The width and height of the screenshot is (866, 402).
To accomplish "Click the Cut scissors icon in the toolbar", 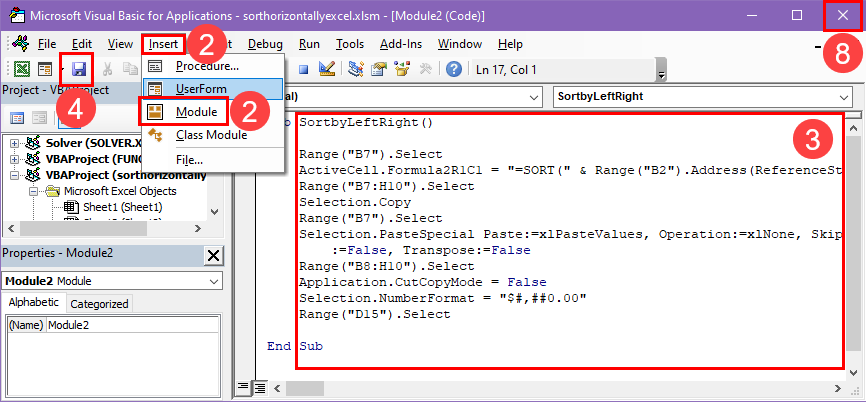I will pyautogui.click(x=108, y=69).
